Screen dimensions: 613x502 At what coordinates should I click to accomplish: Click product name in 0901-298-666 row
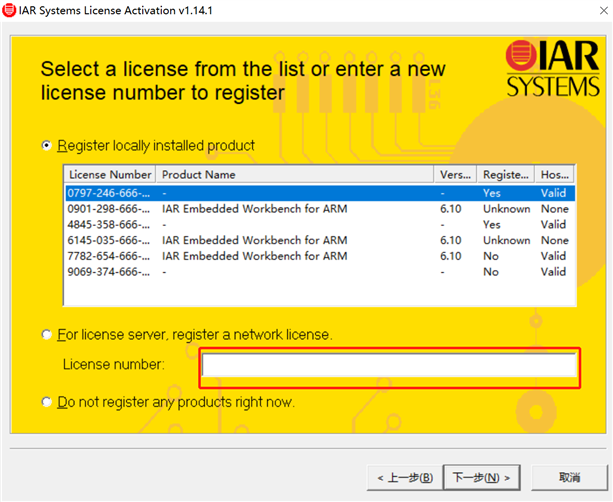[255, 209]
